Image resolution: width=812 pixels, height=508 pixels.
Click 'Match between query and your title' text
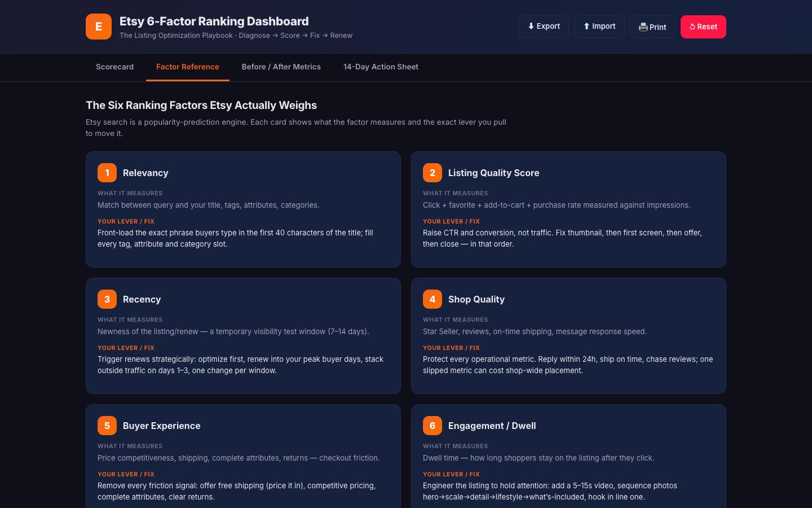(x=209, y=205)
